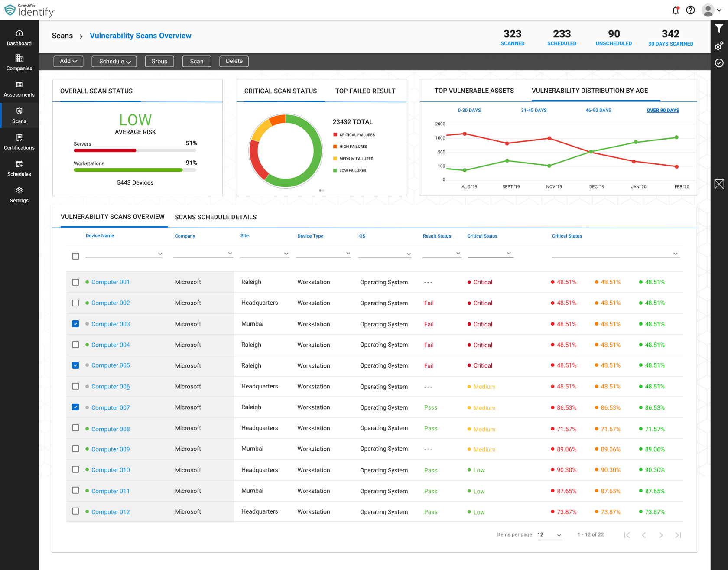Toggle the select-all checkbox in table header
This screenshot has width=728, height=570.
75,256
